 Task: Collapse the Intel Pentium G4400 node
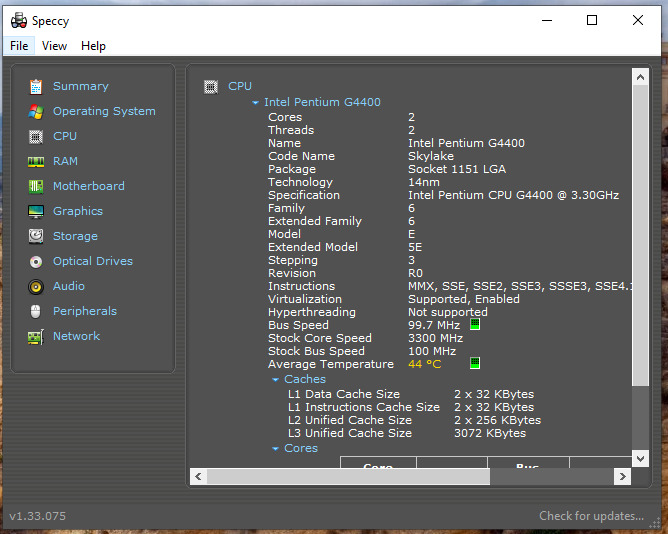(x=255, y=103)
